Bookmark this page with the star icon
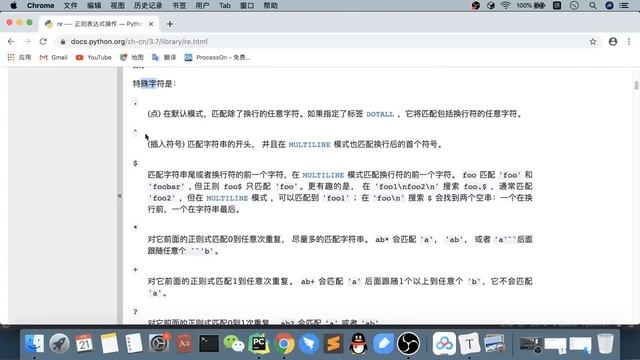 tap(593, 42)
